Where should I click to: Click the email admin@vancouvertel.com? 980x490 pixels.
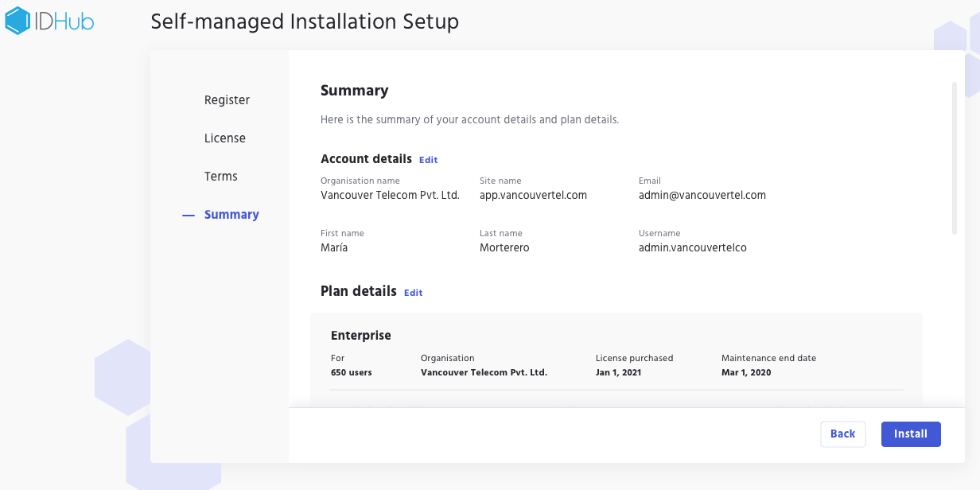pos(702,195)
